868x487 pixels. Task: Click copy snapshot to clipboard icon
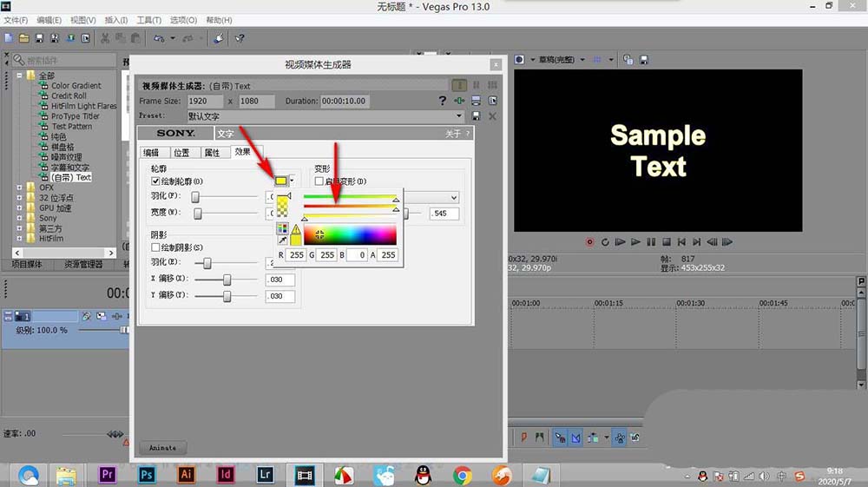coord(628,60)
